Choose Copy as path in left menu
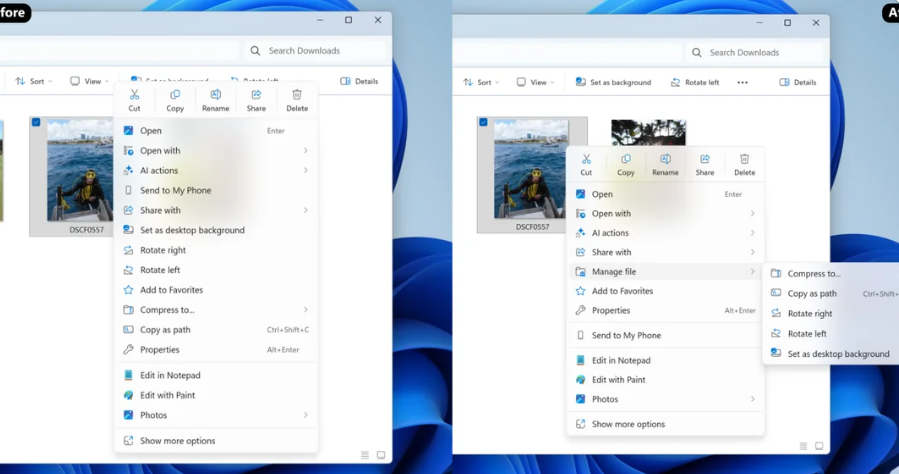 coord(216,330)
